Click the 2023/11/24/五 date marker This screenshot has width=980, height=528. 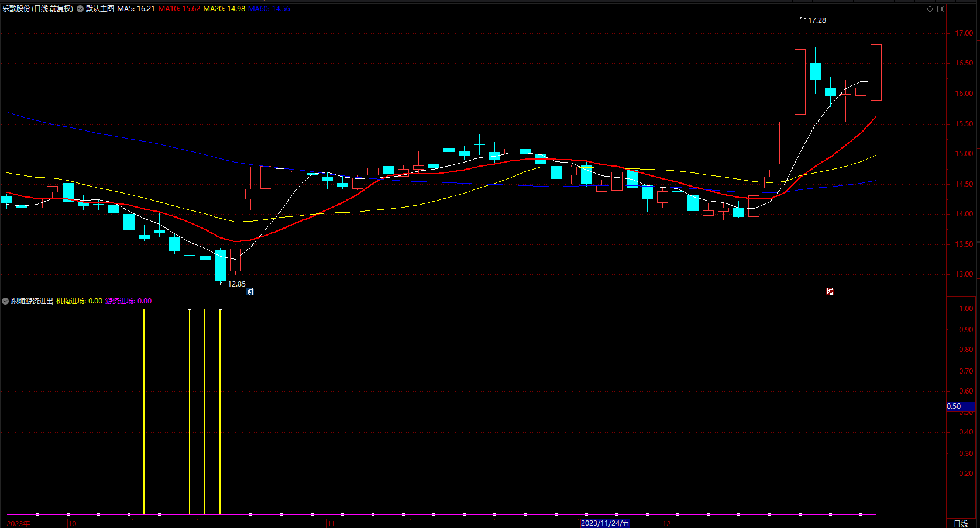(x=605, y=523)
